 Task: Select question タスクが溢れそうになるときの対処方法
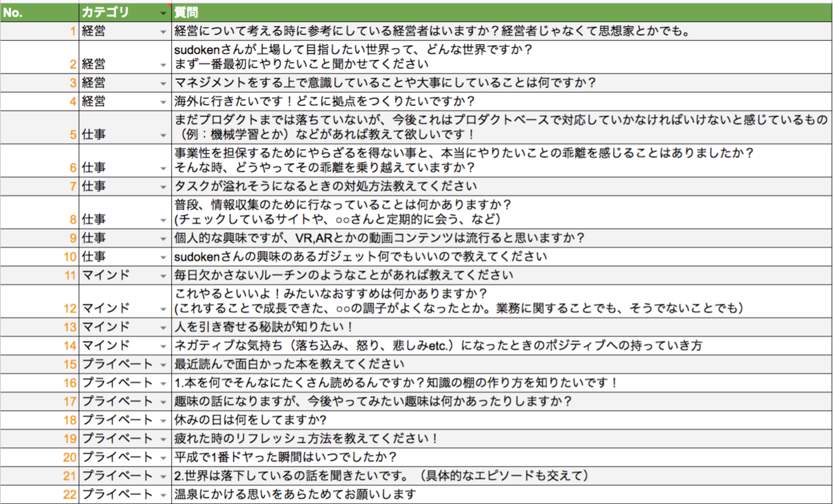502,186
